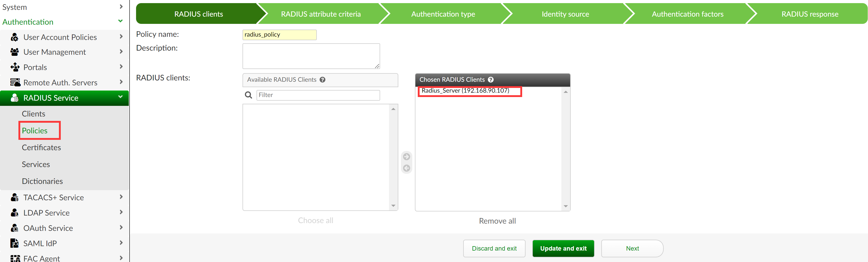
Task: Go to RADIUS attribute criteria step
Action: [320, 14]
